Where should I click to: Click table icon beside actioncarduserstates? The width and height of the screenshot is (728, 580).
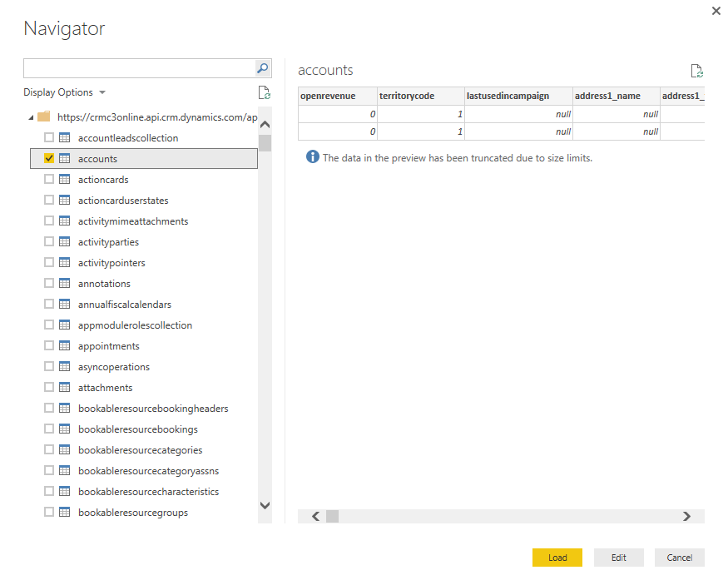[x=65, y=201]
